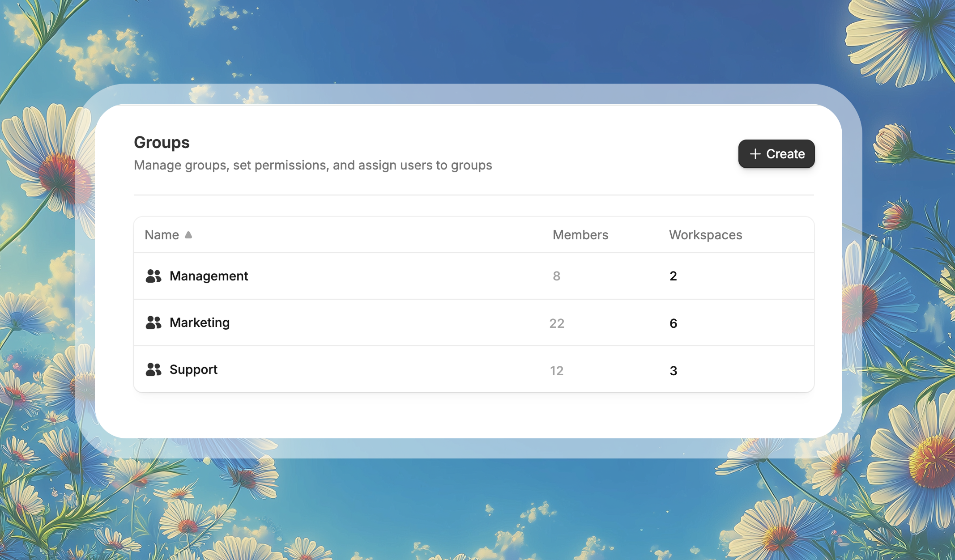Click the Support group members icon

[153, 369]
